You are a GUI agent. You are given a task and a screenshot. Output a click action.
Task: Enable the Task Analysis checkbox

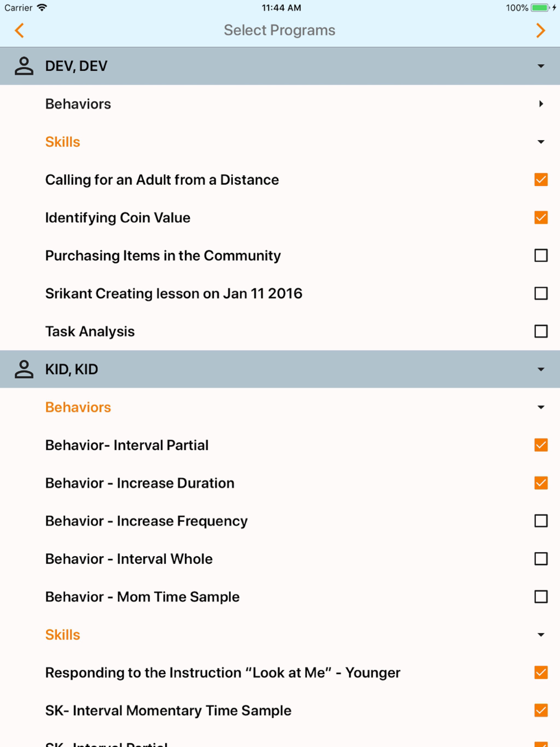point(540,332)
